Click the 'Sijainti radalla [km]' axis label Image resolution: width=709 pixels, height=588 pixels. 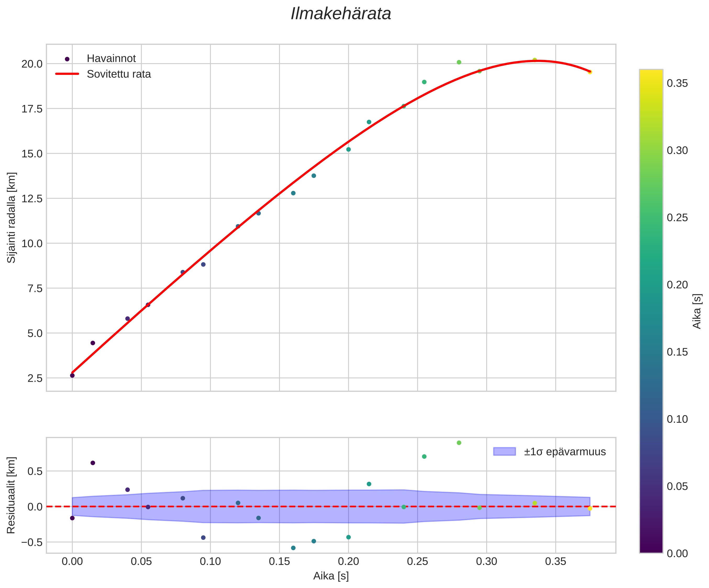point(12,218)
